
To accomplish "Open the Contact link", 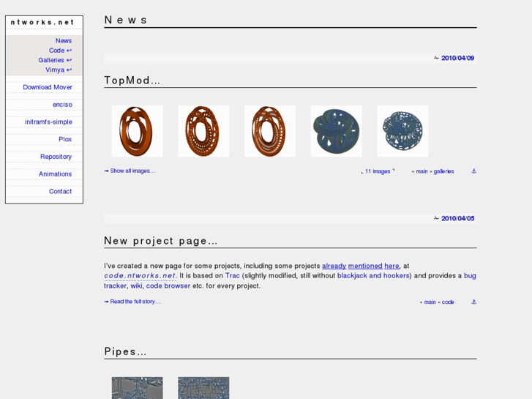I will tap(61, 191).
